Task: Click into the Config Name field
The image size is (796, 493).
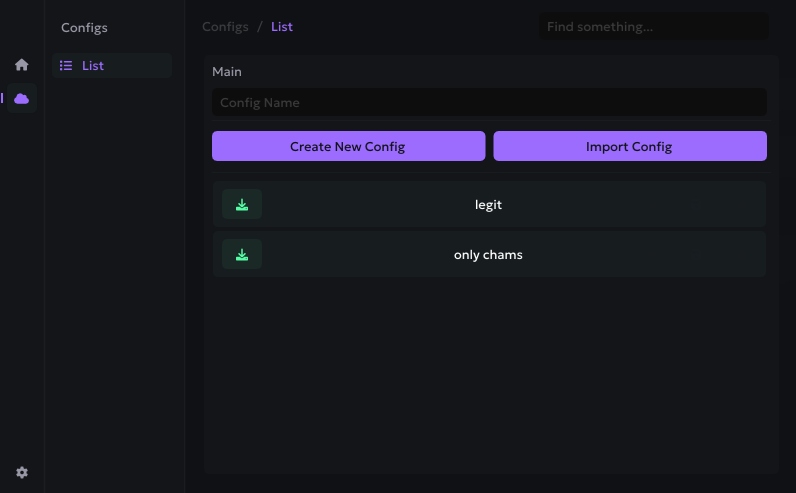Action: click(489, 102)
